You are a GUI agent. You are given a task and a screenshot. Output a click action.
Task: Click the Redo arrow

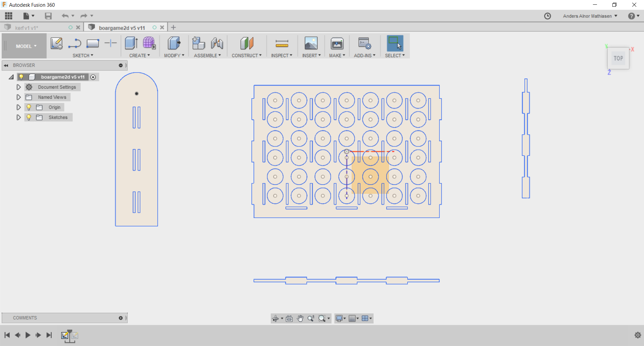[84, 16]
